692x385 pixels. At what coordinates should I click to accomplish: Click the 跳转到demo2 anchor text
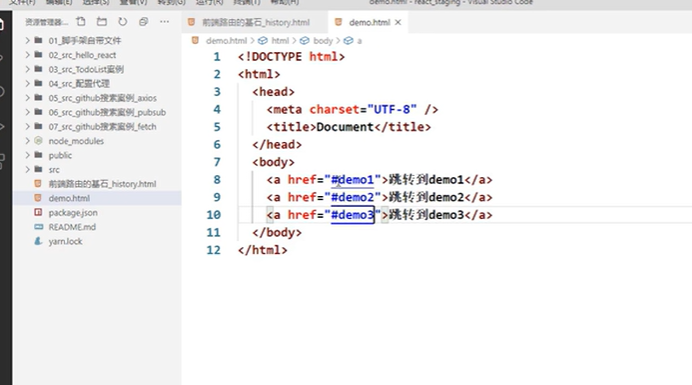point(426,197)
